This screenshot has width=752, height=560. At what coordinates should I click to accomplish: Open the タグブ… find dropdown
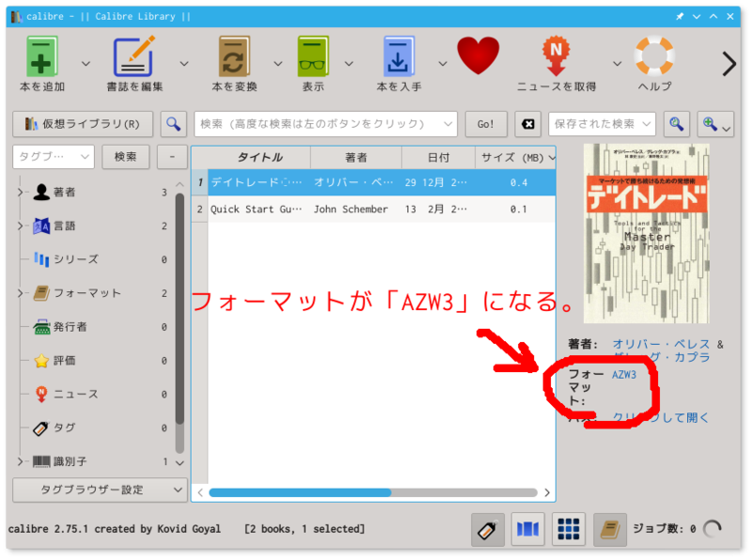click(54, 157)
